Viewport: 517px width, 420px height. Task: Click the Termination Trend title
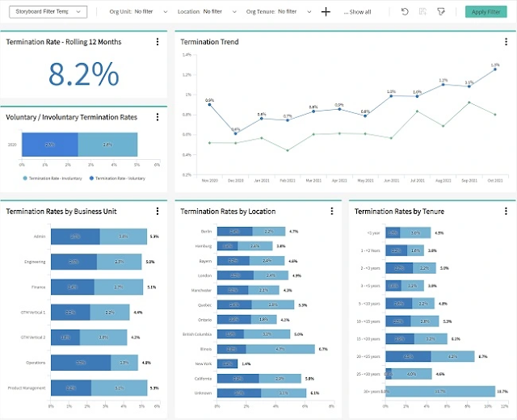pyautogui.click(x=209, y=42)
